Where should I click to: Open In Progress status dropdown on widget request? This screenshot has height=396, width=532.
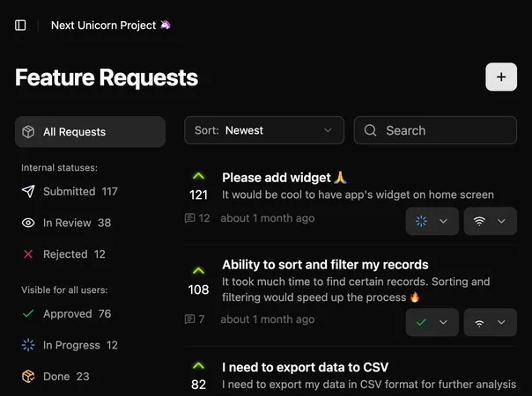point(432,221)
